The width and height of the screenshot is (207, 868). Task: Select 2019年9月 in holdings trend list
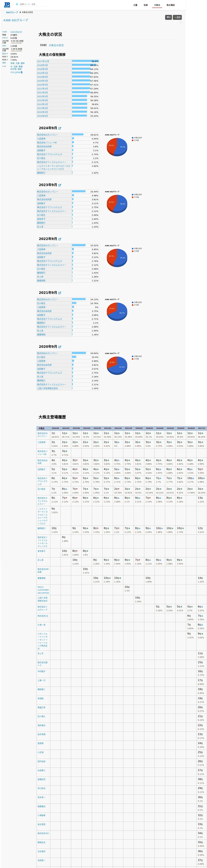(42, 77)
